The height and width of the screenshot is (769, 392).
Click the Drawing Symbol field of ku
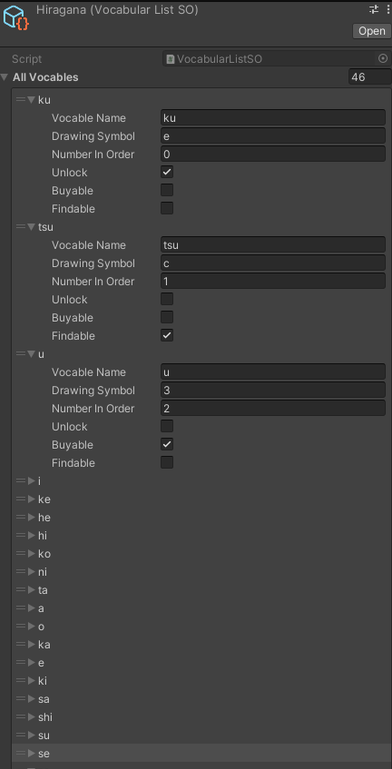pos(273,136)
